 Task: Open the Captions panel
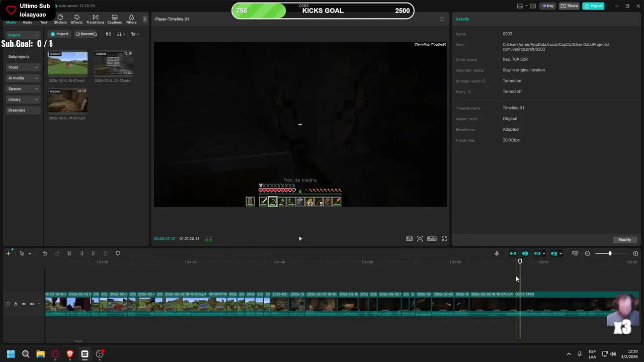point(114,19)
